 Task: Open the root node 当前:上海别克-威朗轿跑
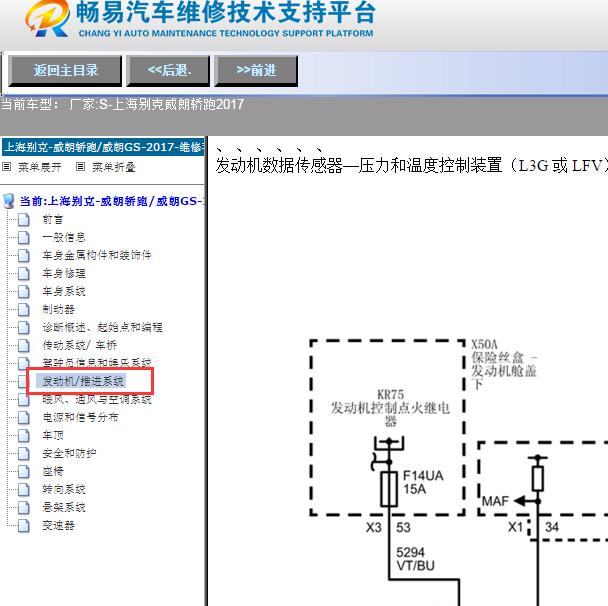coord(112,201)
